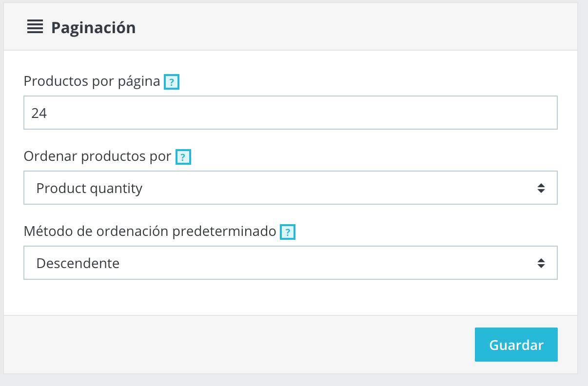
Task: Focus the Productos por página input field
Action: tap(290, 113)
